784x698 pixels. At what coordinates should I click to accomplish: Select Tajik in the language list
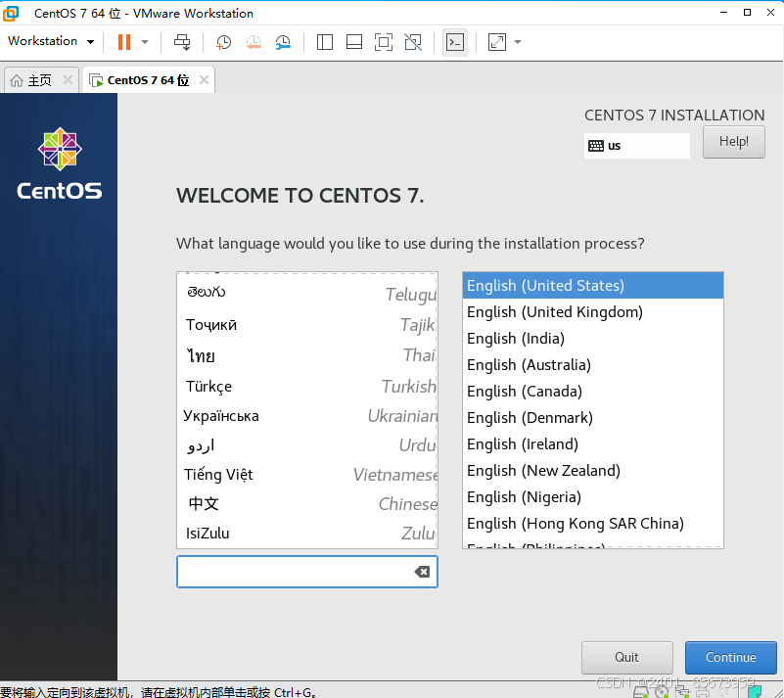(x=307, y=325)
